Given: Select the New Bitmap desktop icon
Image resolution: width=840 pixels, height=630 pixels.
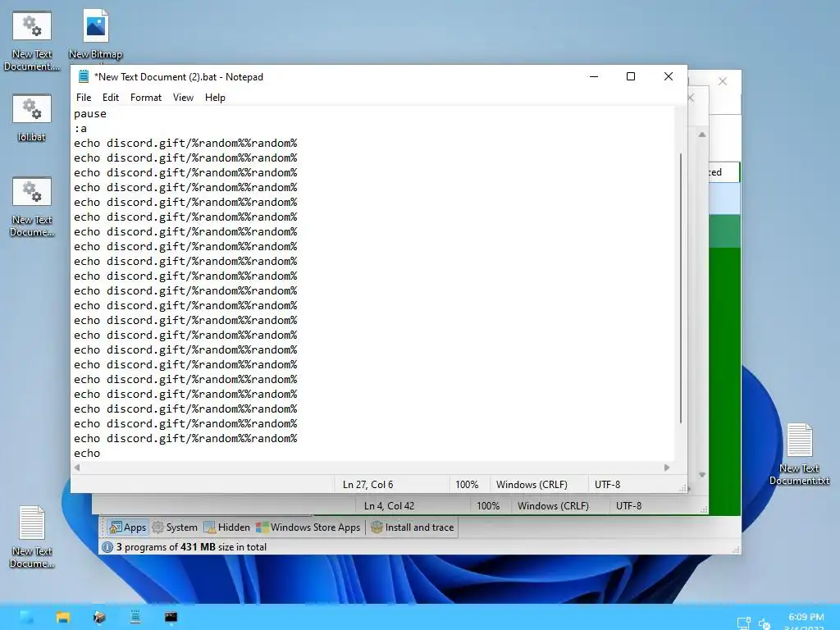Looking at the screenshot, I should pyautogui.click(x=95, y=34).
